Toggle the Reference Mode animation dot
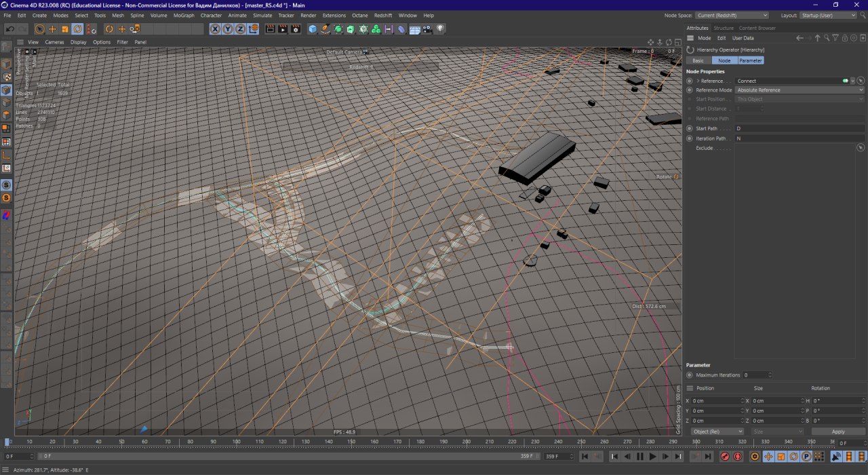This screenshot has width=868, height=475. click(x=690, y=90)
